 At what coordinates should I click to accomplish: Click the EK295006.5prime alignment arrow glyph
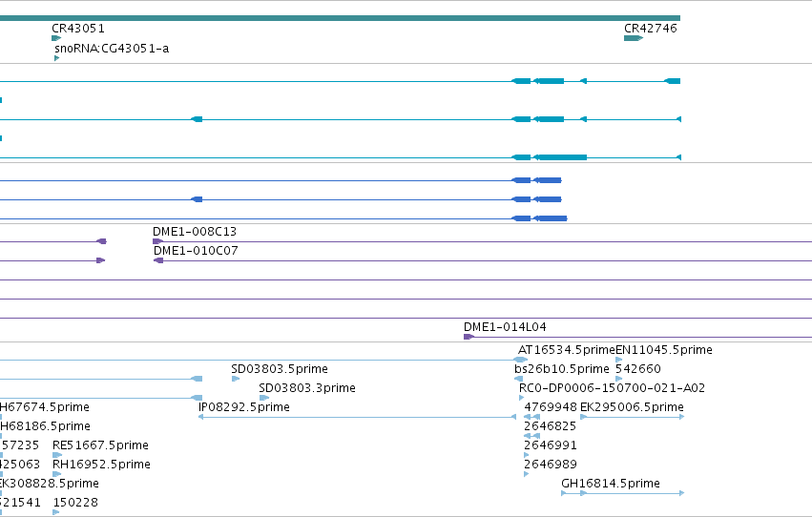pyautogui.click(x=632, y=417)
